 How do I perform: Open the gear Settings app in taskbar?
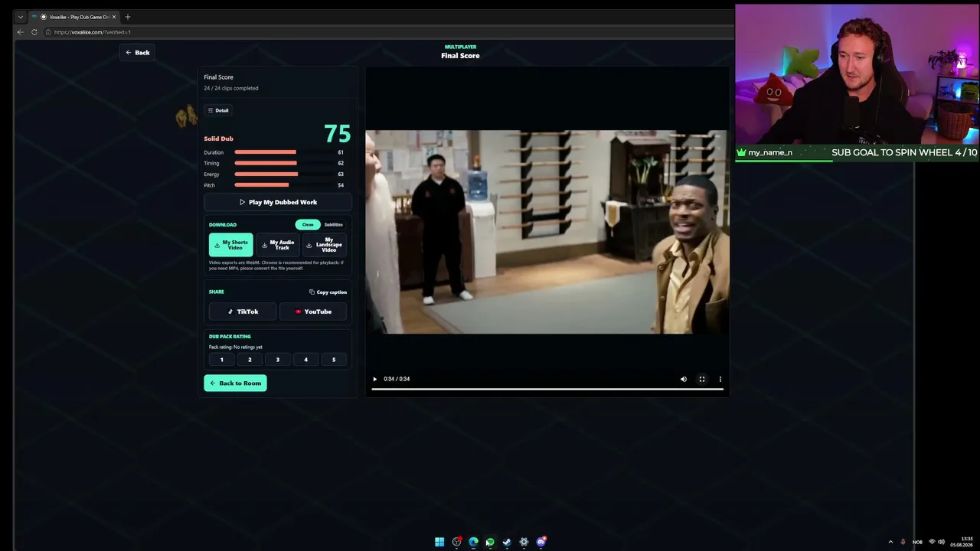(x=524, y=542)
